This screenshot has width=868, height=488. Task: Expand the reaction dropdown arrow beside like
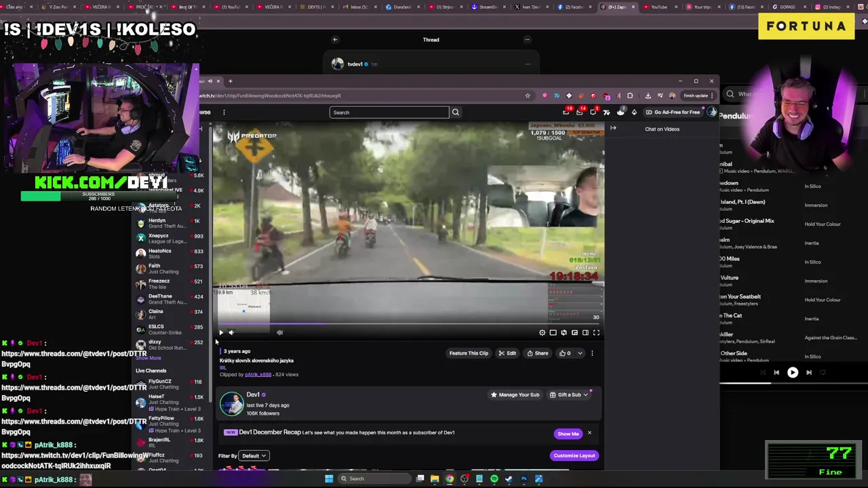pos(580,353)
